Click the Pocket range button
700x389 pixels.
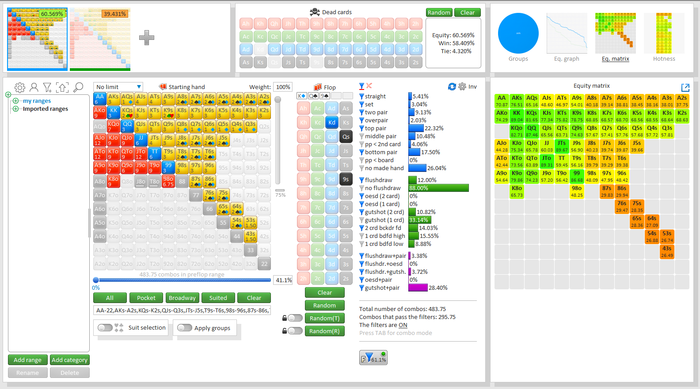tap(146, 298)
